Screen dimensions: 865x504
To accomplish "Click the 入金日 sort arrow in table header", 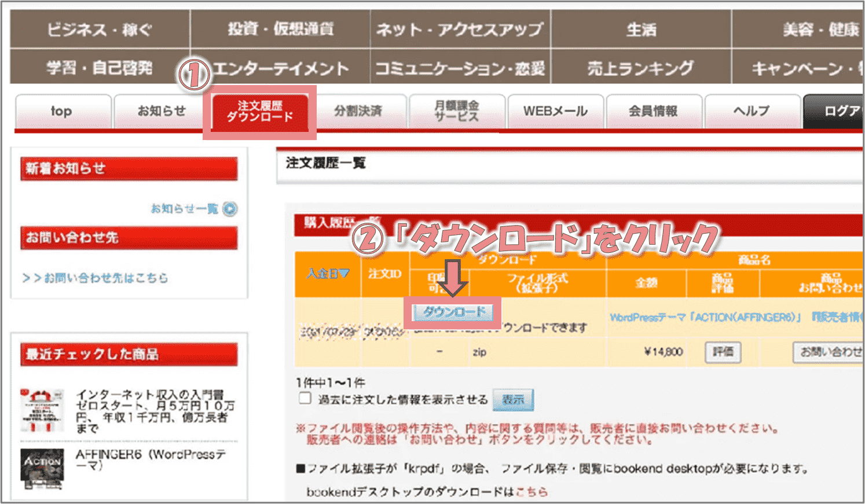I will (x=344, y=273).
